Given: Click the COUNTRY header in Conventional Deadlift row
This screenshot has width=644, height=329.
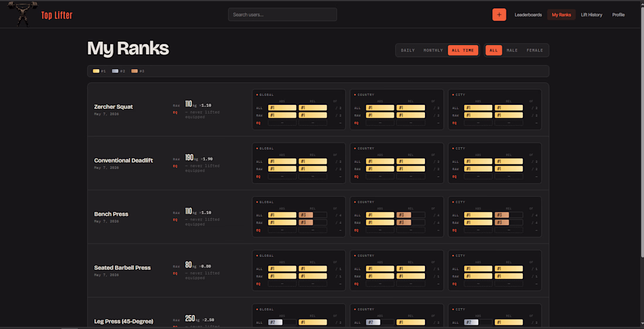Looking at the screenshot, I should coord(365,149).
